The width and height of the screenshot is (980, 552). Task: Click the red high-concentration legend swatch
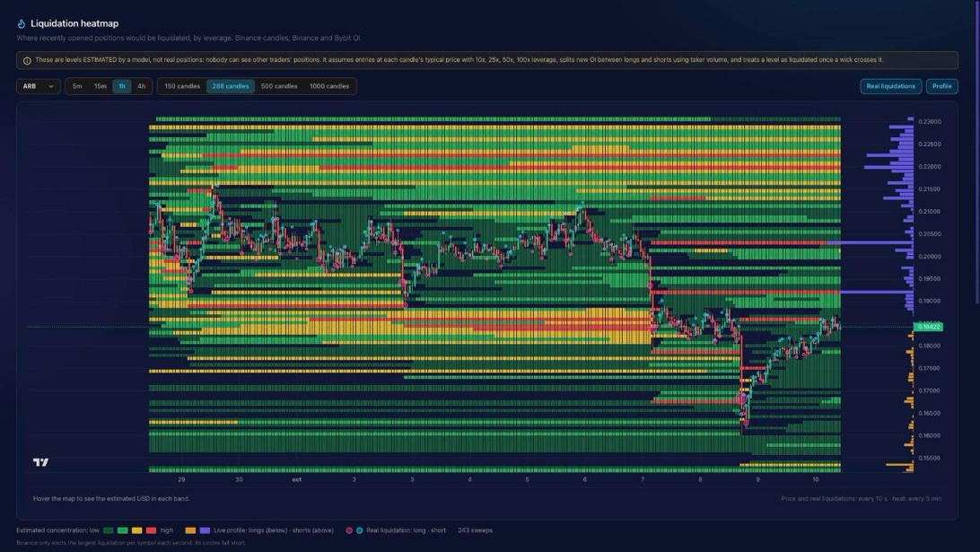coord(152,530)
